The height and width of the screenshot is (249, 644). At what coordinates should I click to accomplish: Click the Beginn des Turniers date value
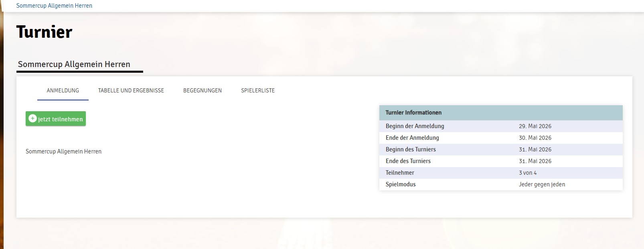(x=535, y=149)
